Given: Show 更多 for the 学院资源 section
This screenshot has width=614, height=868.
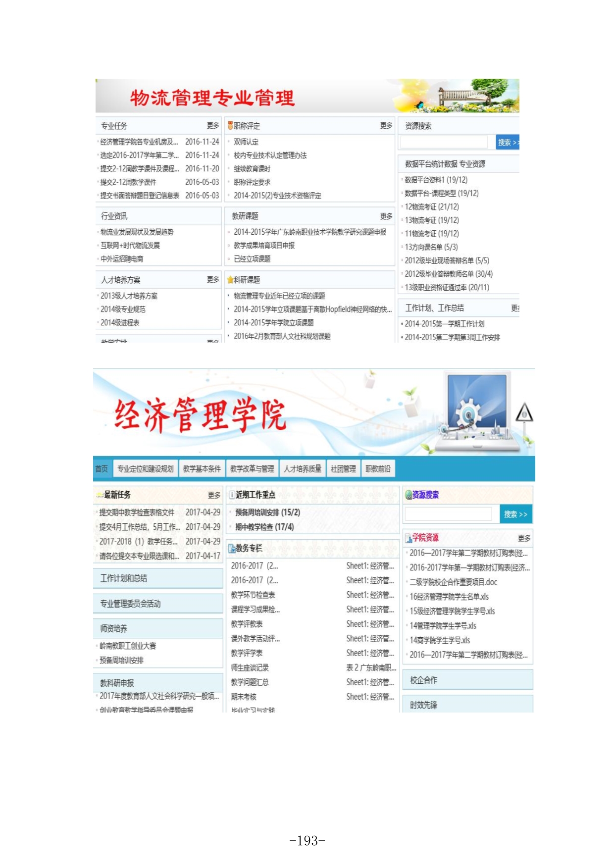Looking at the screenshot, I should click(524, 538).
